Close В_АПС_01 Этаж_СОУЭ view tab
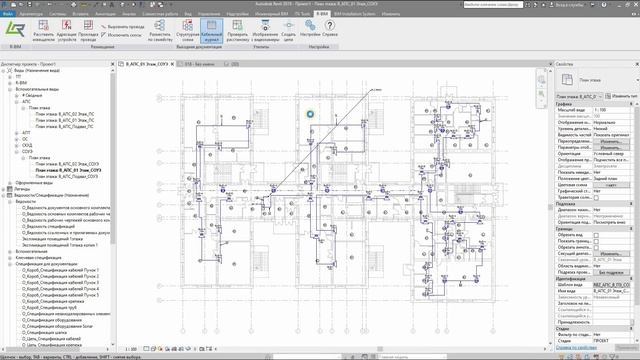This screenshot has height=360, width=640. click(172, 64)
